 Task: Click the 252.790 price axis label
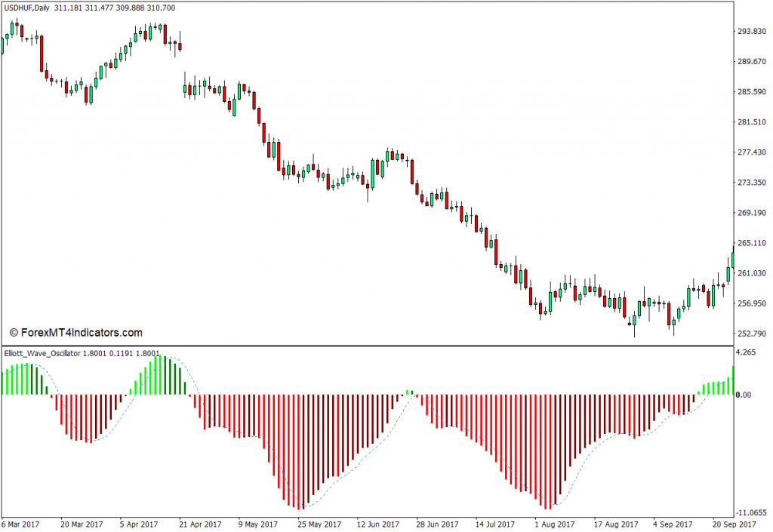click(x=752, y=334)
